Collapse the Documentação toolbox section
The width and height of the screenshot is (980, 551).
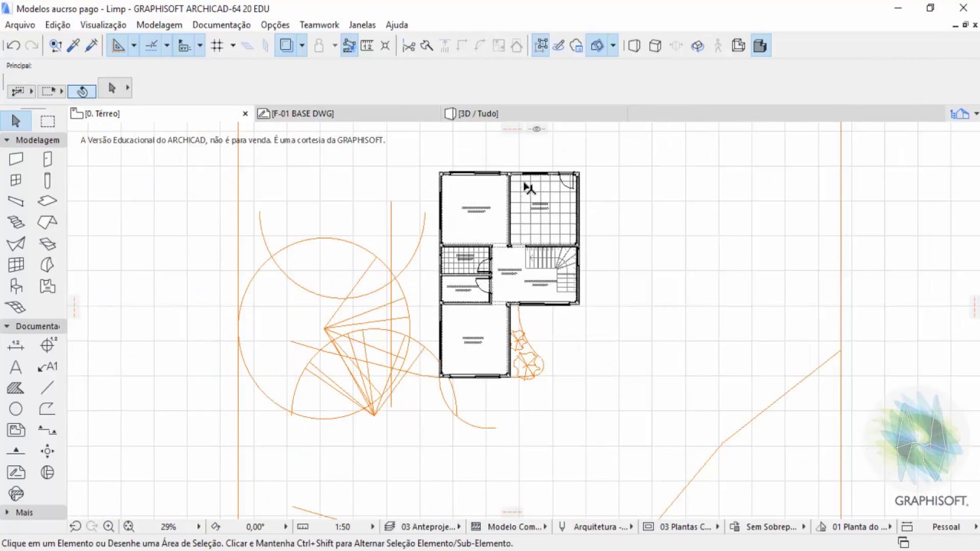coord(7,326)
